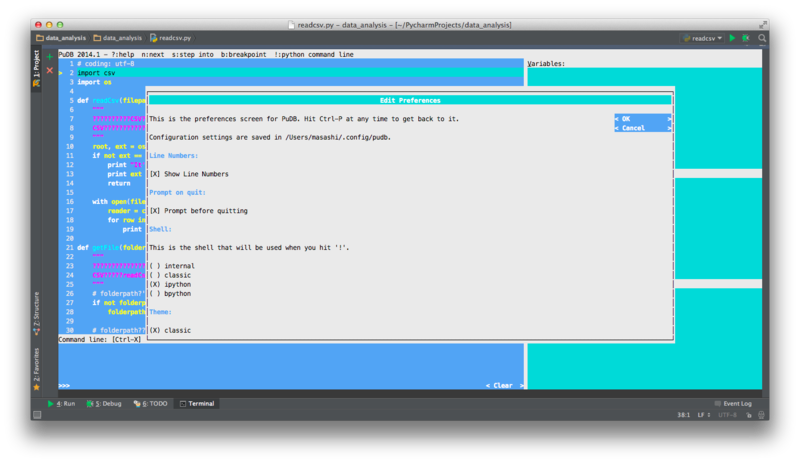Run the readcsv configuration with green arrow
This screenshot has height=463, width=800.
(732, 38)
